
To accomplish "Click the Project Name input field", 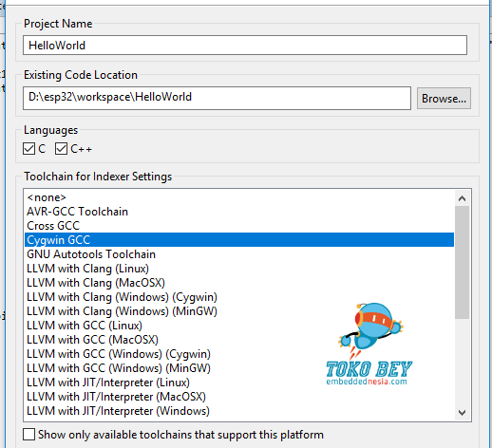I will (245, 46).
